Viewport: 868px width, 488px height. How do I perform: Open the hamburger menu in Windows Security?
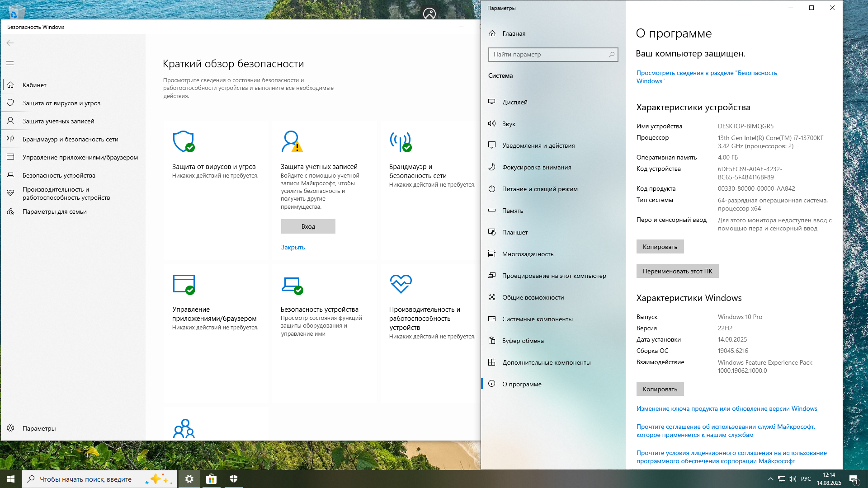pyautogui.click(x=10, y=63)
